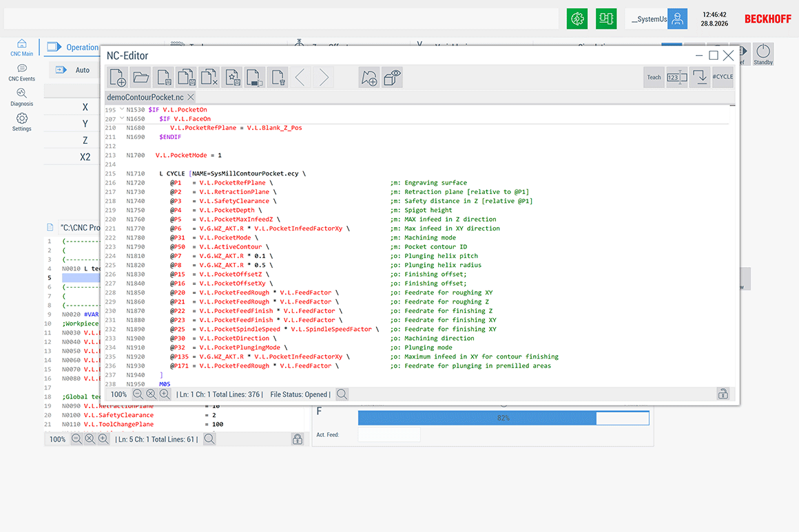Save all open files icon
The width and height of the screenshot is (799, 532).
186,77
